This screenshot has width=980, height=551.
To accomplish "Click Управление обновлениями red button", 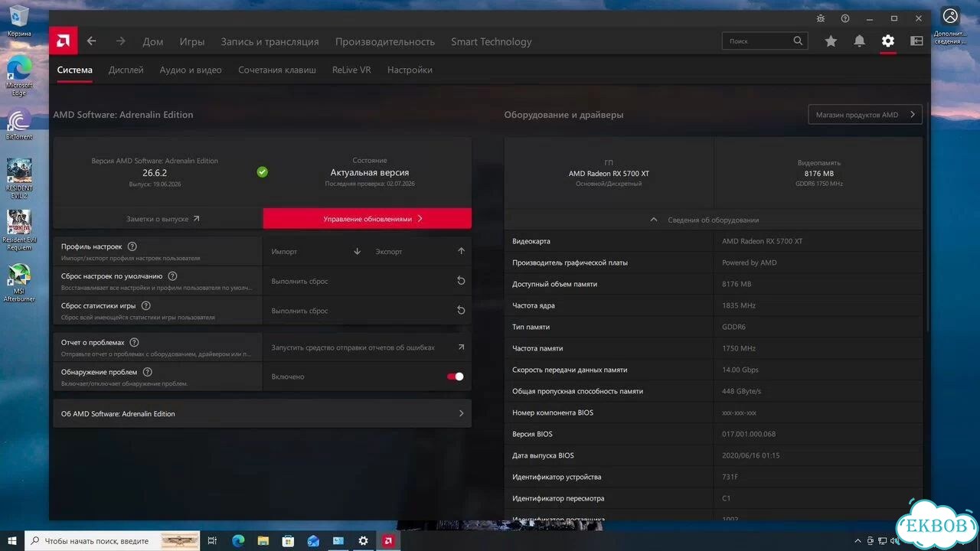I will pyautogui.click(x=367, y=218).
